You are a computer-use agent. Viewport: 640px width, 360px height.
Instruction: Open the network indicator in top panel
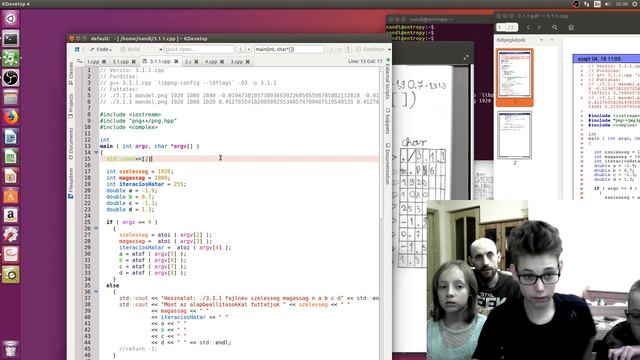click(587, 4)
